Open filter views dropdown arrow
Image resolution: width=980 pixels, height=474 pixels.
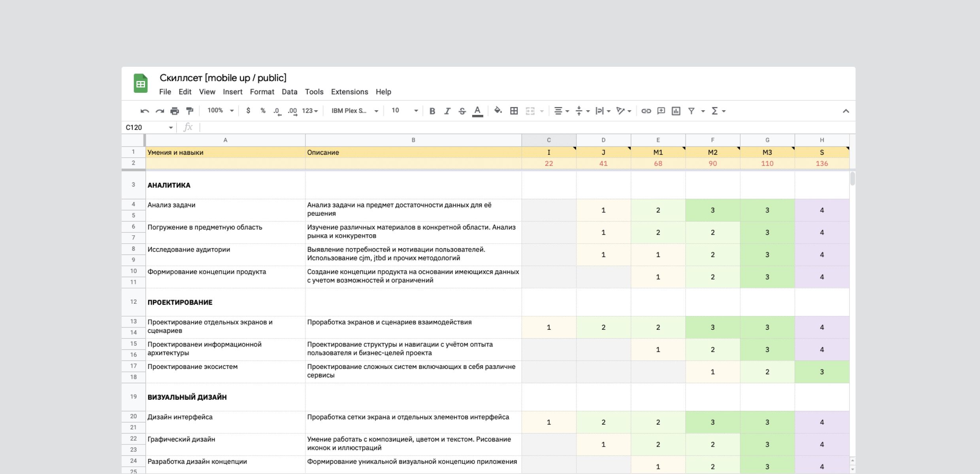[703, 111]
